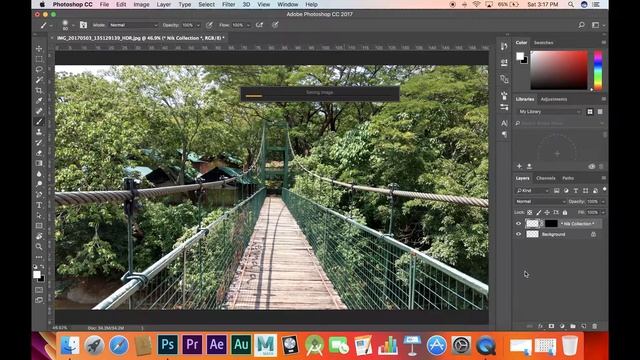The height and width of the screenshot is (360, 640).
Task: Open the Paragraph panel icon
Action: pos(504,134)
